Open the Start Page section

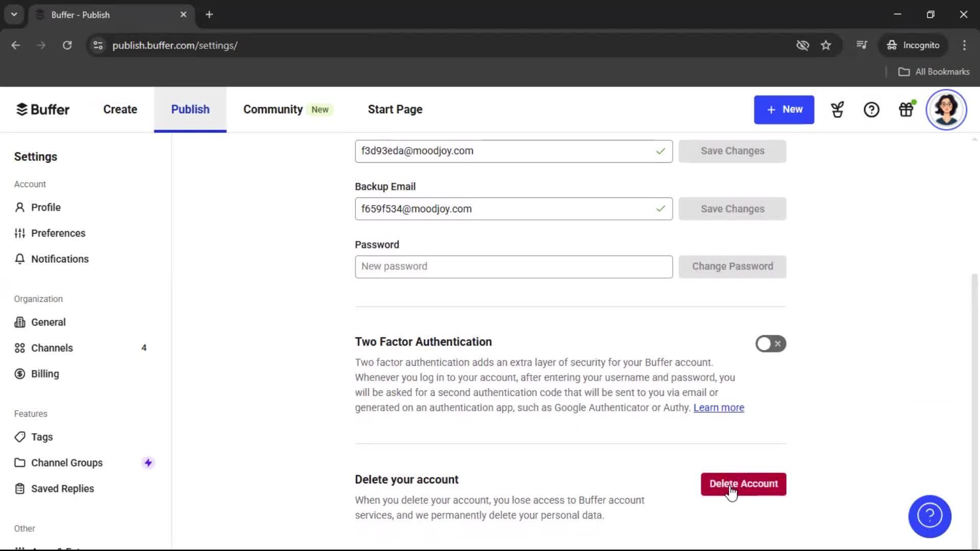[395, 109]
